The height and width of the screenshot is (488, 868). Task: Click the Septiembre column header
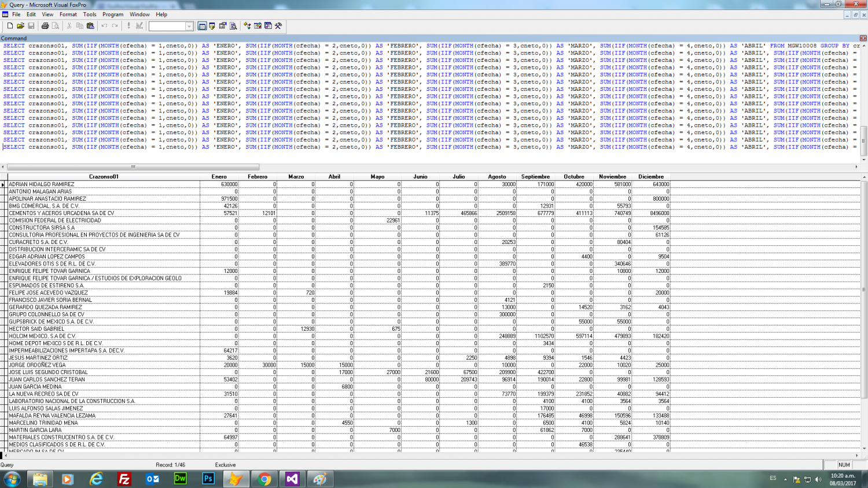(x=535, y=177)
